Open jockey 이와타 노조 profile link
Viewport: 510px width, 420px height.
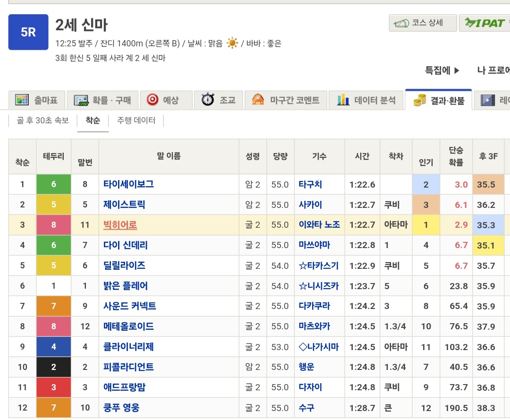click(319, 225)
